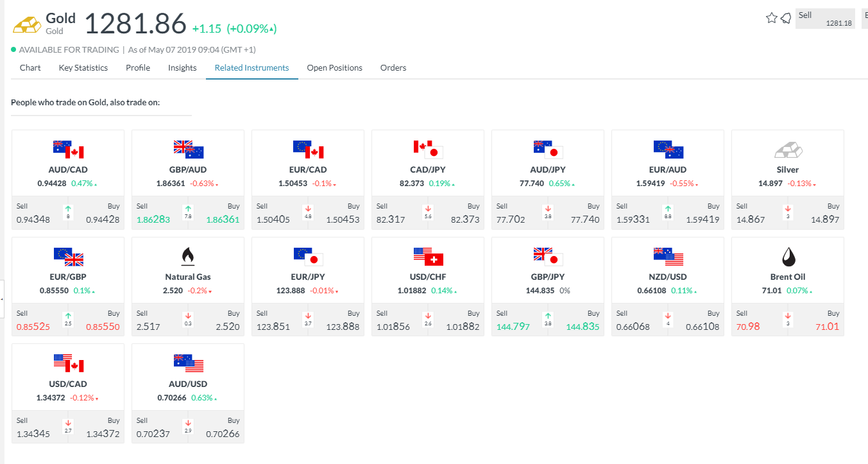Click the Silver bars icon

[787, 150]
